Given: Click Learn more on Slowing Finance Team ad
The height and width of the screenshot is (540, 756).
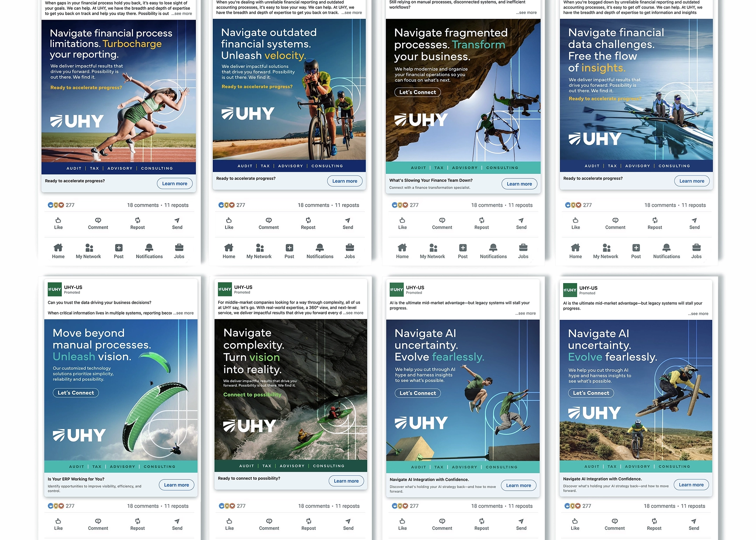Looking at the screenshot, I should 519,184.
